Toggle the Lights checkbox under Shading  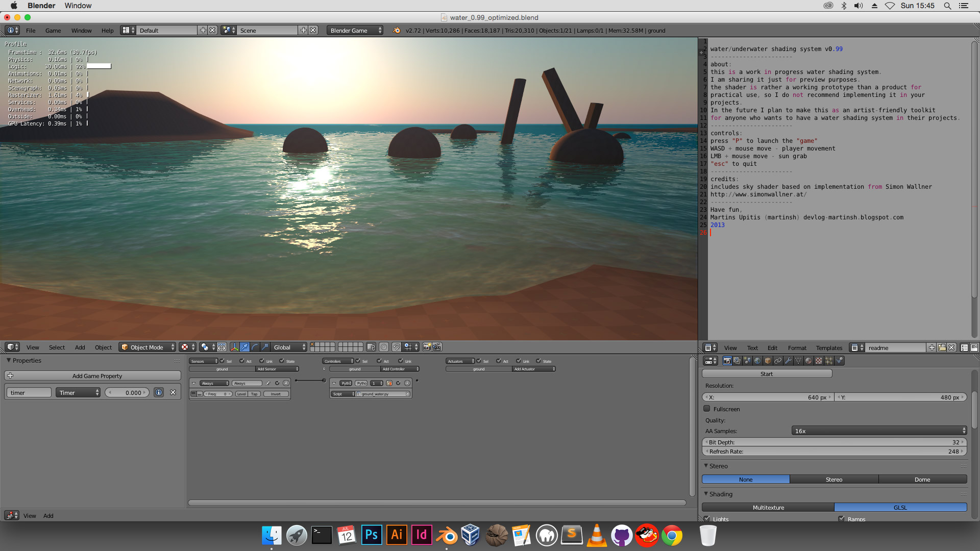coord(707,519)
